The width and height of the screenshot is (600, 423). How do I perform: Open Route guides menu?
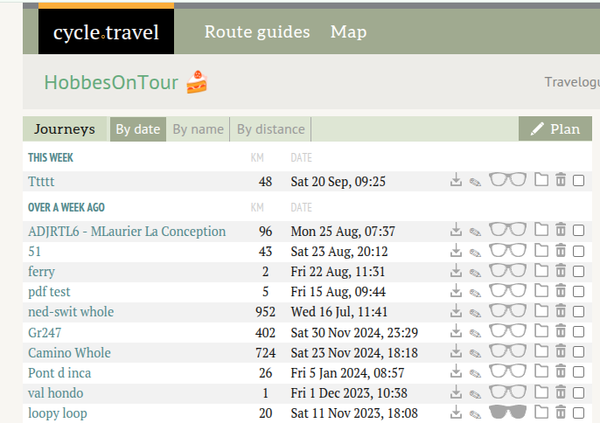[257, 32]
